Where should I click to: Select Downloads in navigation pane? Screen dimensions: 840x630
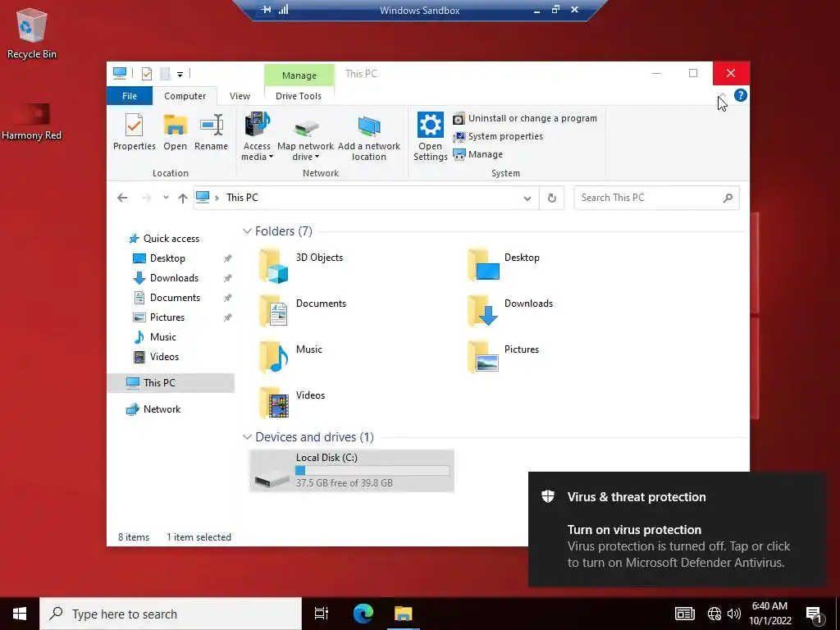point(166,278)
